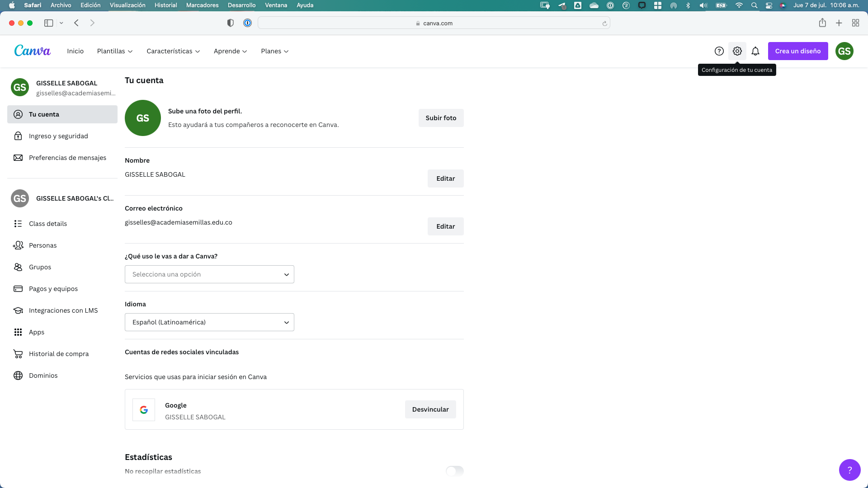Click the Wi-Fi status icon
868x488 pixels.
point(739,5)
